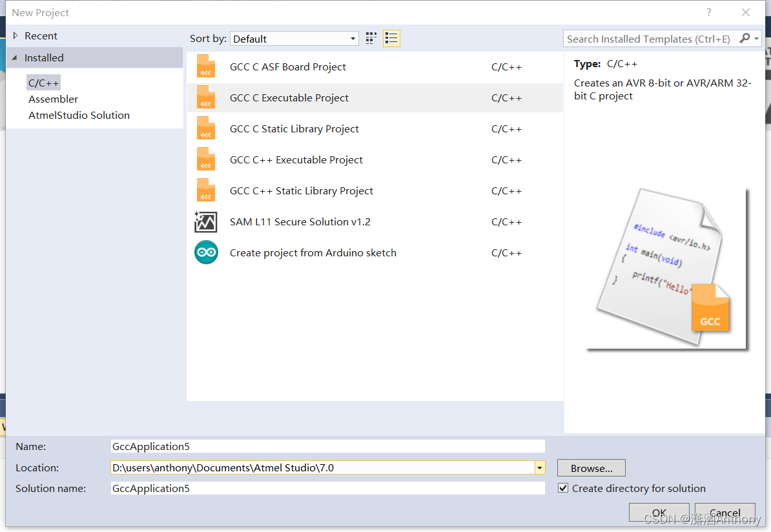This screenshot has width=771, height=532.
Task: Click the Search Installed Templates box
Action: pos(650,39)
